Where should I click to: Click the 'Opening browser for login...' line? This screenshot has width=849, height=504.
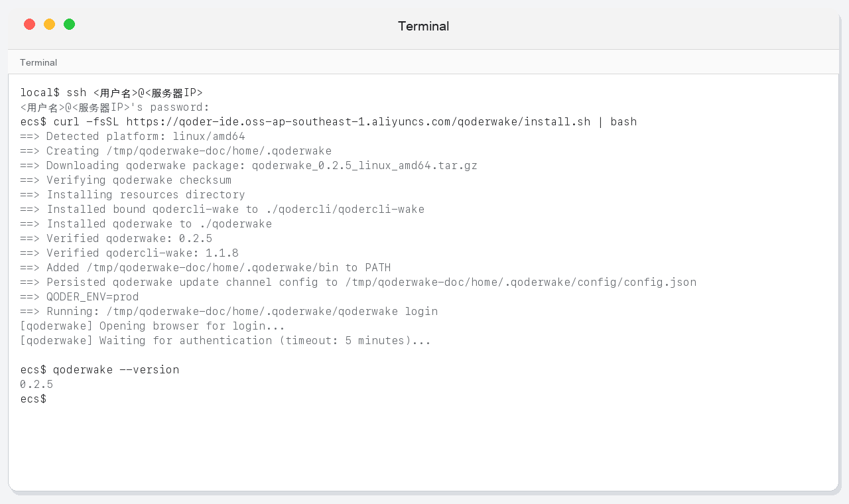point(153,326)
